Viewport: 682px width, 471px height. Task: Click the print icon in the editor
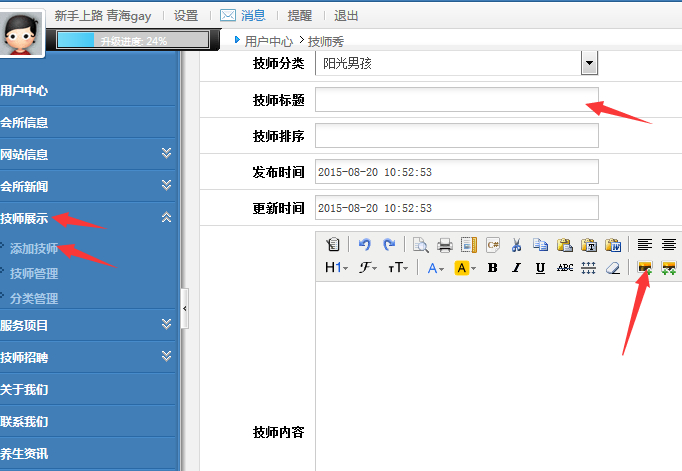445,245
